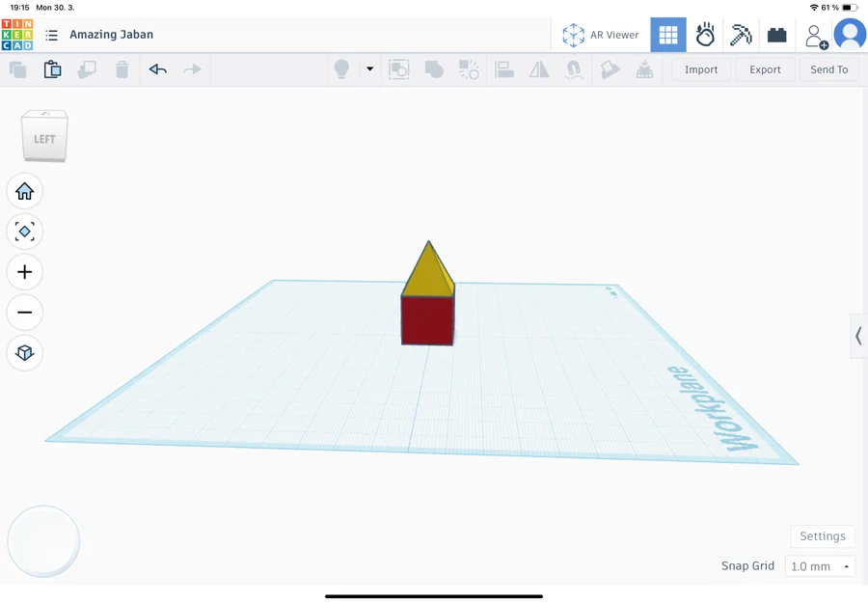The image size is (868, 603).
Task: Duplicate the selected shape
Action: (x=86, y=69)
